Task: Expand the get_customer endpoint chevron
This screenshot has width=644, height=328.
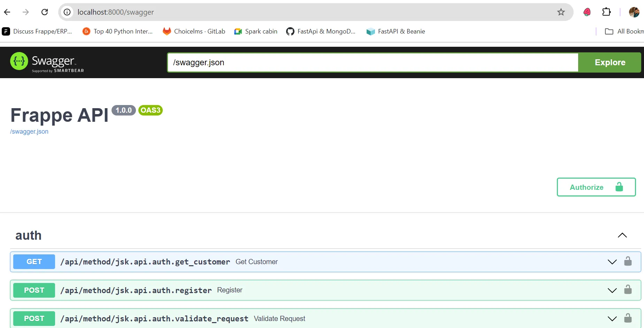Action: [612, 262]
